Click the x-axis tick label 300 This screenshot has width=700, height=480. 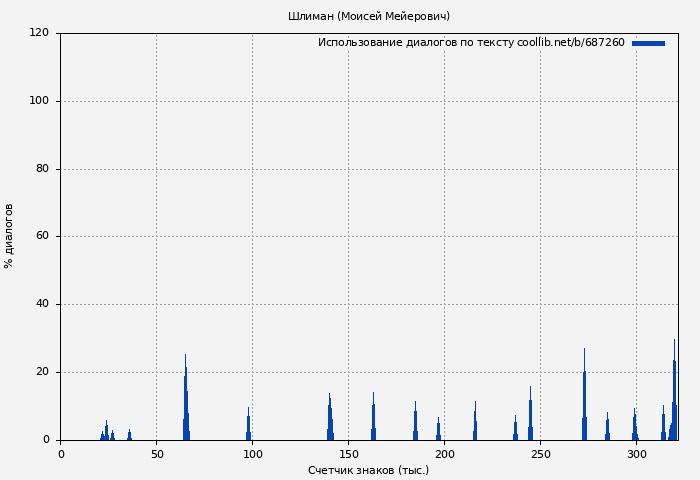tap(637, 454)
